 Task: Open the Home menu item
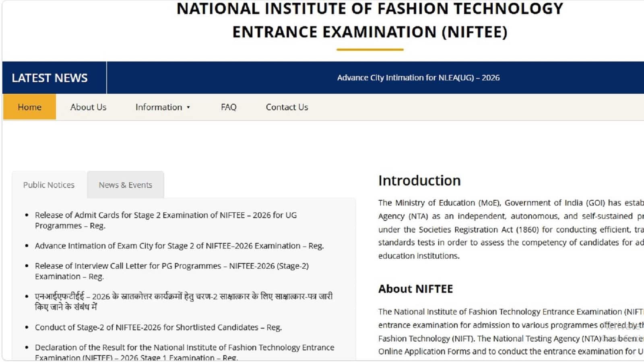click(29, 107)
